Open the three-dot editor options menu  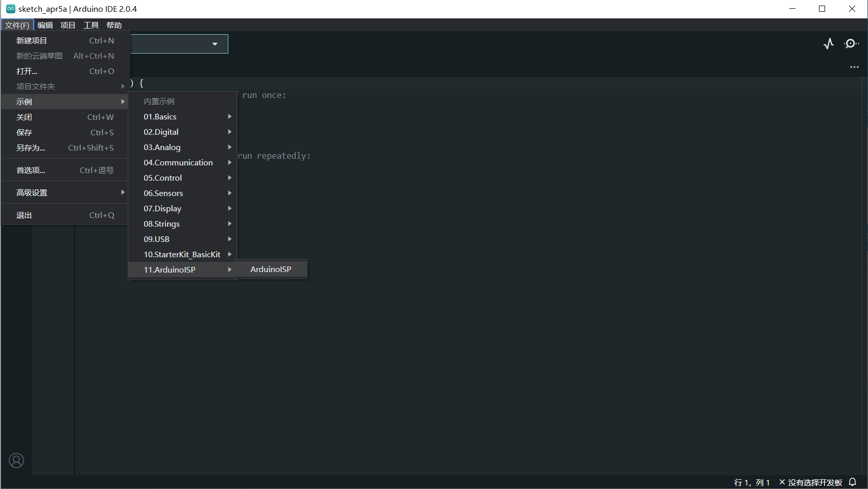[x=854, y=67]
